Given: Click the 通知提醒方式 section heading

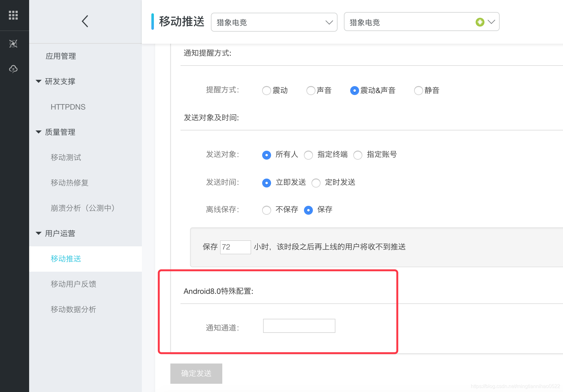Looking at the screenshot, I should click(207, 53).
